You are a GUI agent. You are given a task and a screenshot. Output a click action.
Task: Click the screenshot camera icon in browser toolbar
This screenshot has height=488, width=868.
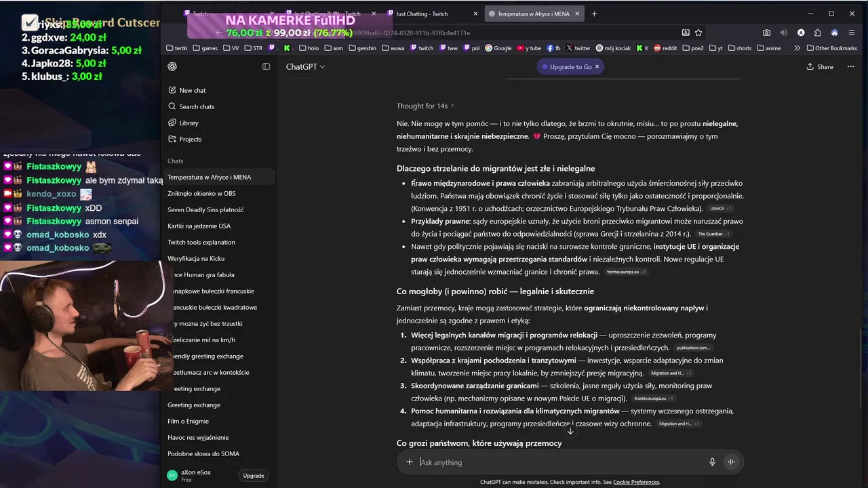766,33
